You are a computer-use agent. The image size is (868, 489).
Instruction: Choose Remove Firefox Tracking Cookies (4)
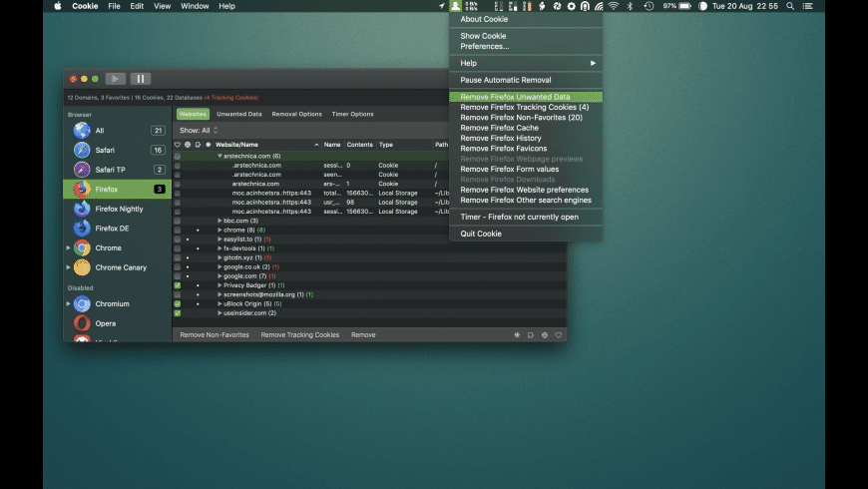click(526, 108)
